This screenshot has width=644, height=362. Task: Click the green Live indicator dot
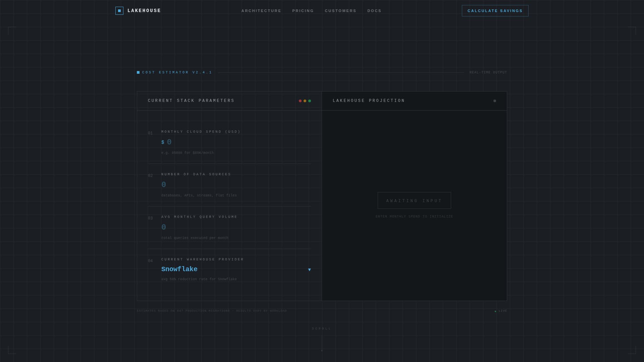tap(495, 311)
